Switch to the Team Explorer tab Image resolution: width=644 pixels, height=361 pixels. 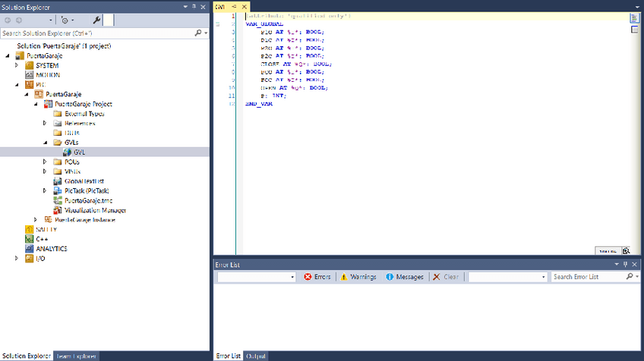coord(77,356)
